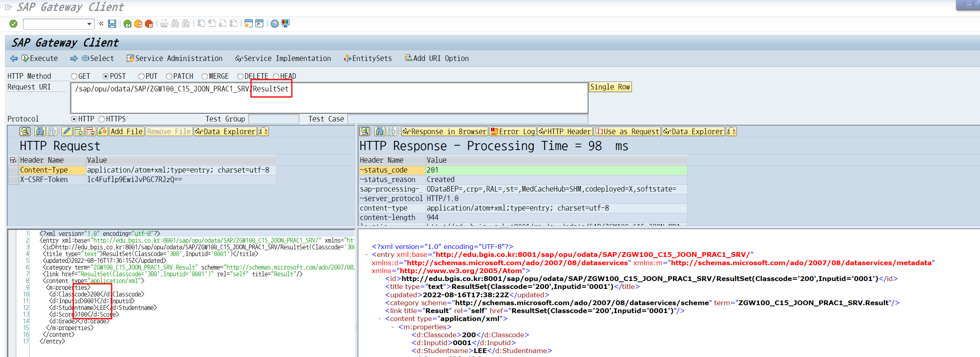
Task: Click inside the Request URI text box
Action: pos(329,98)
